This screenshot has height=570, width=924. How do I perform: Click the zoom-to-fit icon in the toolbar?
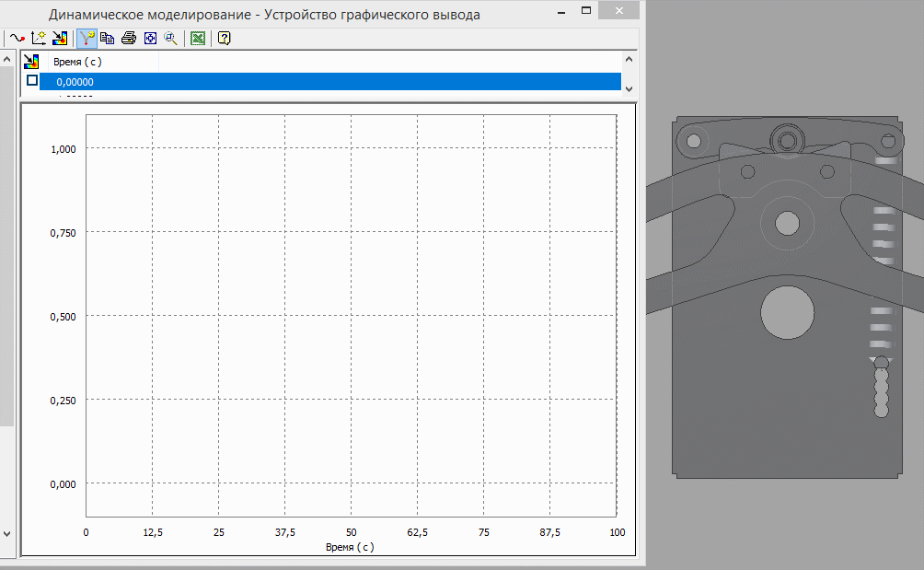click(x=150, y=38)
